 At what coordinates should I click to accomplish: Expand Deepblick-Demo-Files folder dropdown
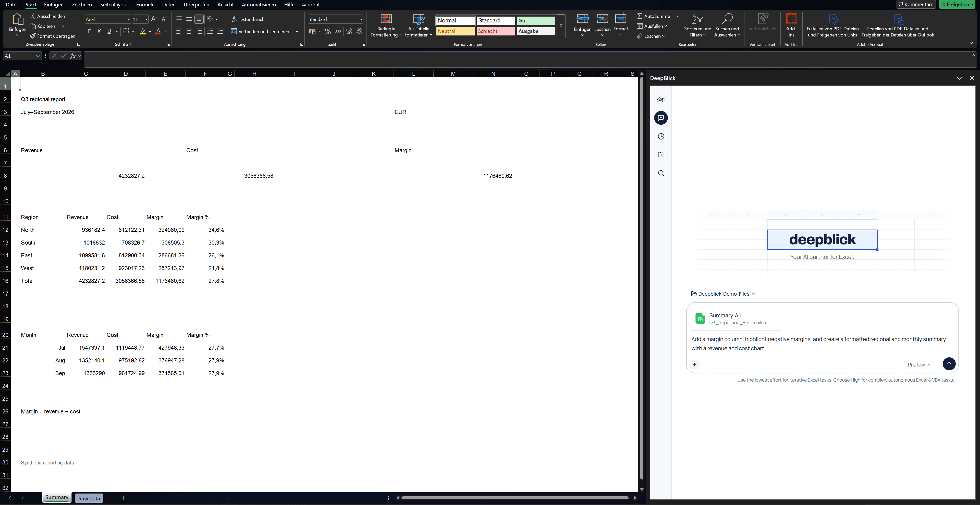pos(722,294)
